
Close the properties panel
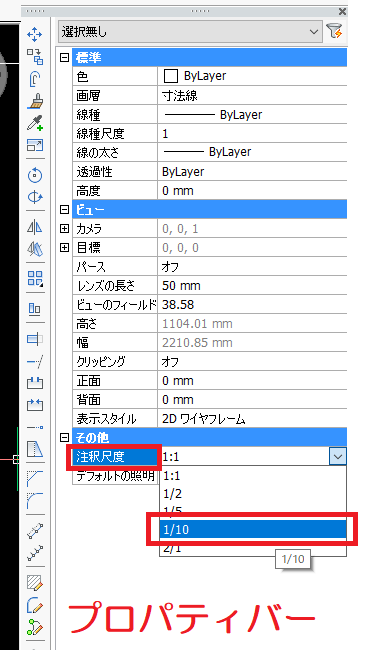tap(342, 11)
